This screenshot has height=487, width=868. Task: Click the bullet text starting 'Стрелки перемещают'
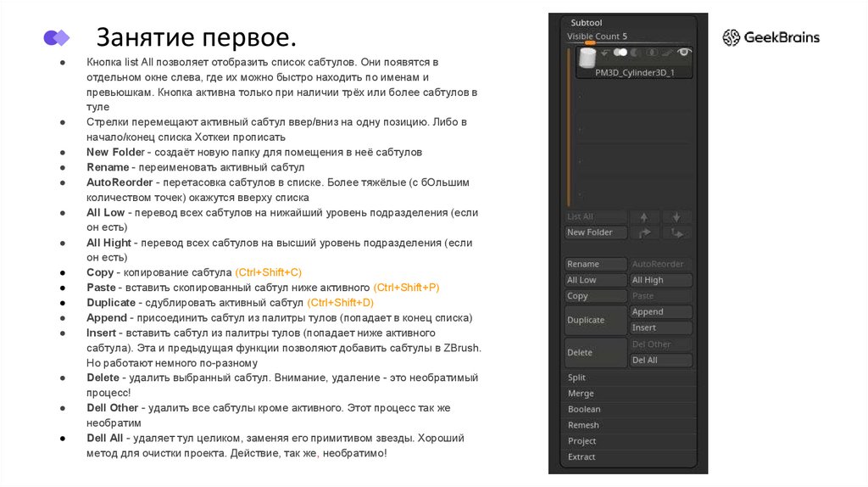tap(277, 129)
